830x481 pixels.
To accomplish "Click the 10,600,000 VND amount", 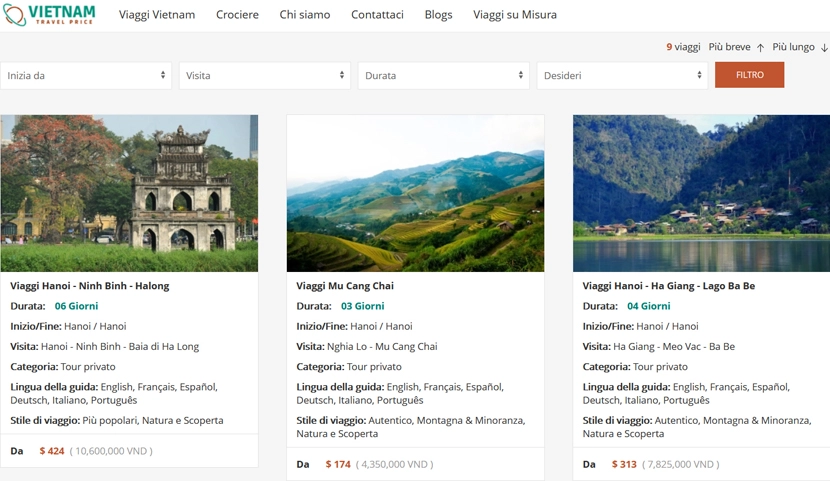I will pyautogui.click(x=111, y=451).
